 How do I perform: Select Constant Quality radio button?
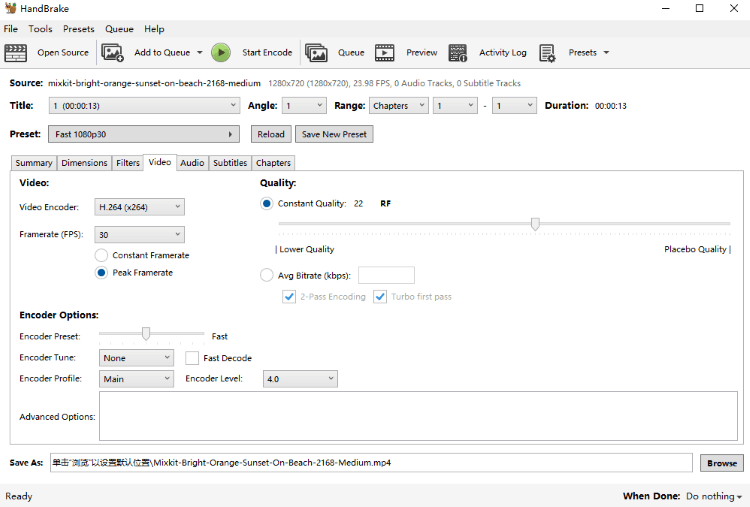(266, 204)
